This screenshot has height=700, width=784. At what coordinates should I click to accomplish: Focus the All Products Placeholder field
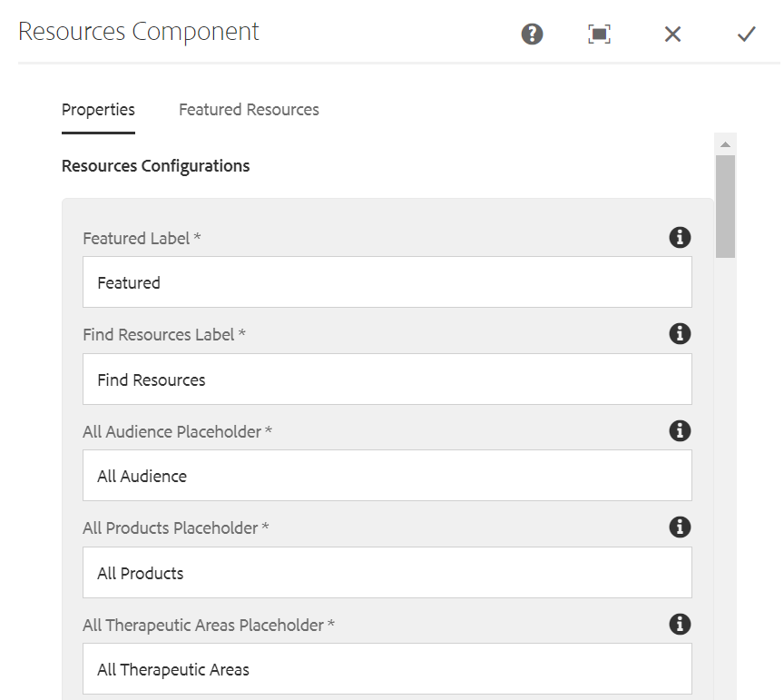tap(387, 572)
